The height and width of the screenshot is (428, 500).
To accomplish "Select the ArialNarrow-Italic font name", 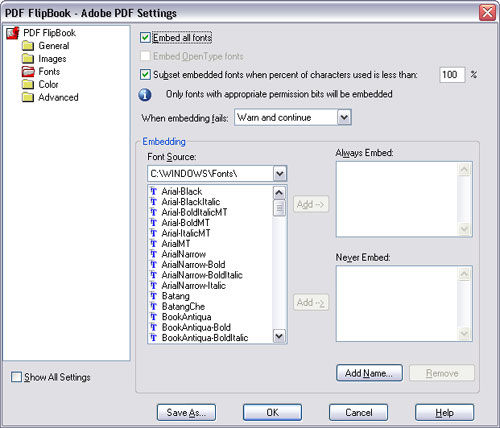I will point(193,285).
